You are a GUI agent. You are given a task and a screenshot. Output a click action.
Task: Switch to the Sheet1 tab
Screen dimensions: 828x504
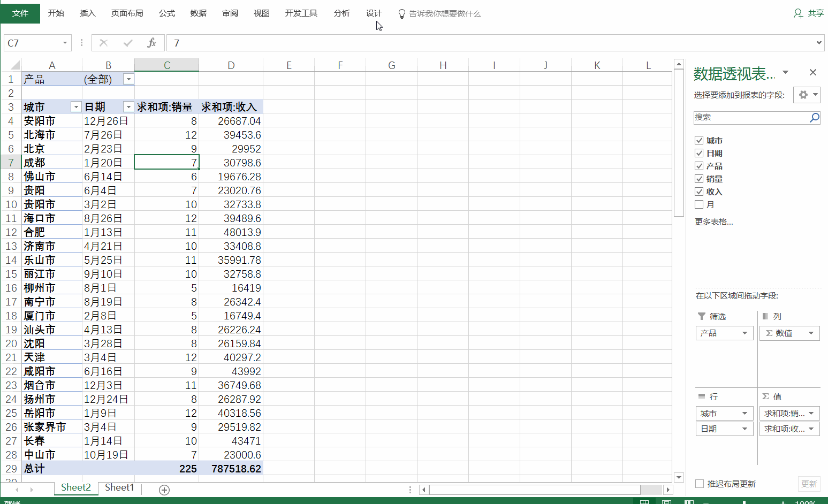(119, 487)
